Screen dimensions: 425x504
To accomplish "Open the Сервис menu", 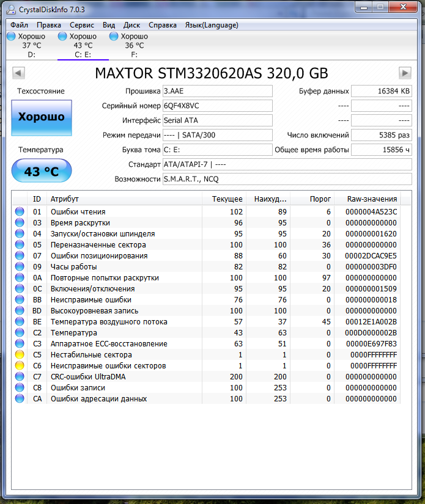I will [x=82, y=25].
